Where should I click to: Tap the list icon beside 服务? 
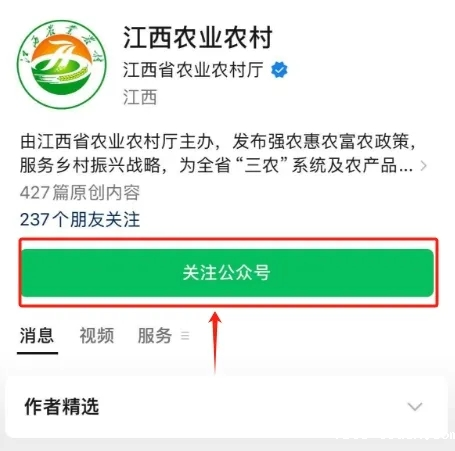pyautogui.click(x=185, y=335)
